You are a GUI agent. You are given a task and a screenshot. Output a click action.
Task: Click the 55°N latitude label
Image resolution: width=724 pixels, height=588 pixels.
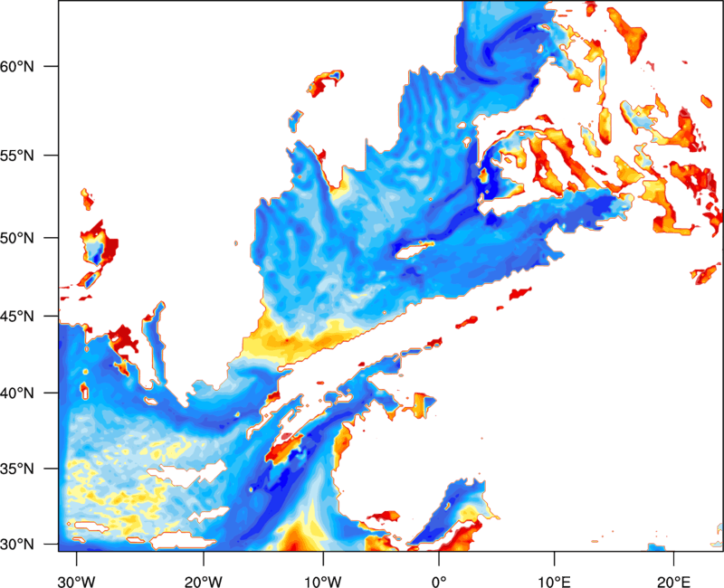pos(17,156)
